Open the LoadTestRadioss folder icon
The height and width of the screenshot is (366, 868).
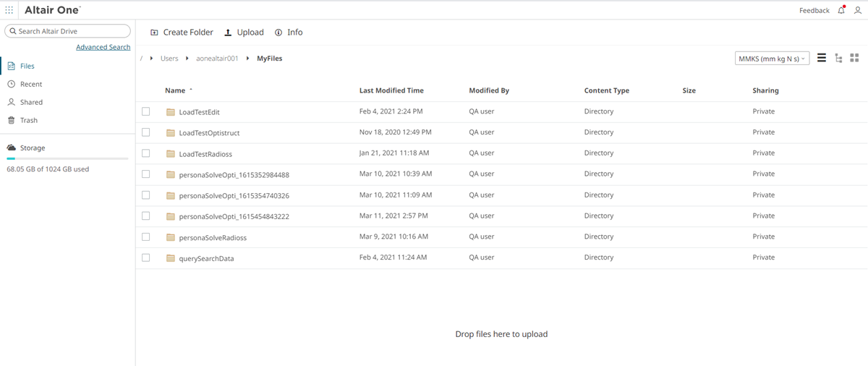coord(171,154)
